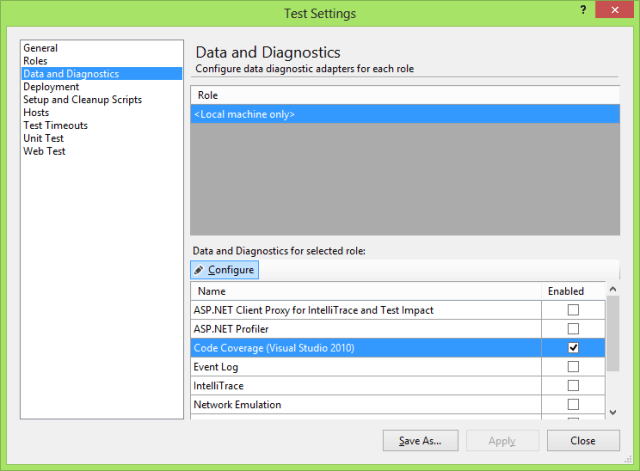Select Roles in the left list
This screenshot has width=640, height=471.
(36, 61)
